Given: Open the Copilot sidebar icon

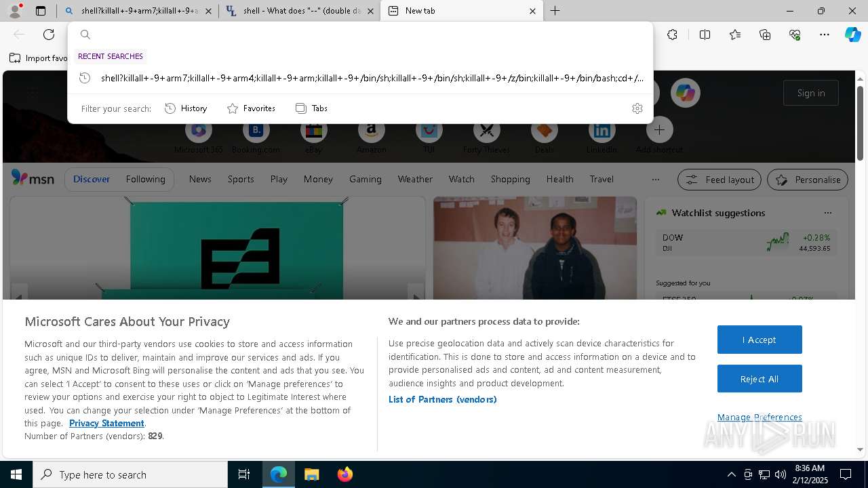Looking at the screenshot, I should (x=852, y=35).
